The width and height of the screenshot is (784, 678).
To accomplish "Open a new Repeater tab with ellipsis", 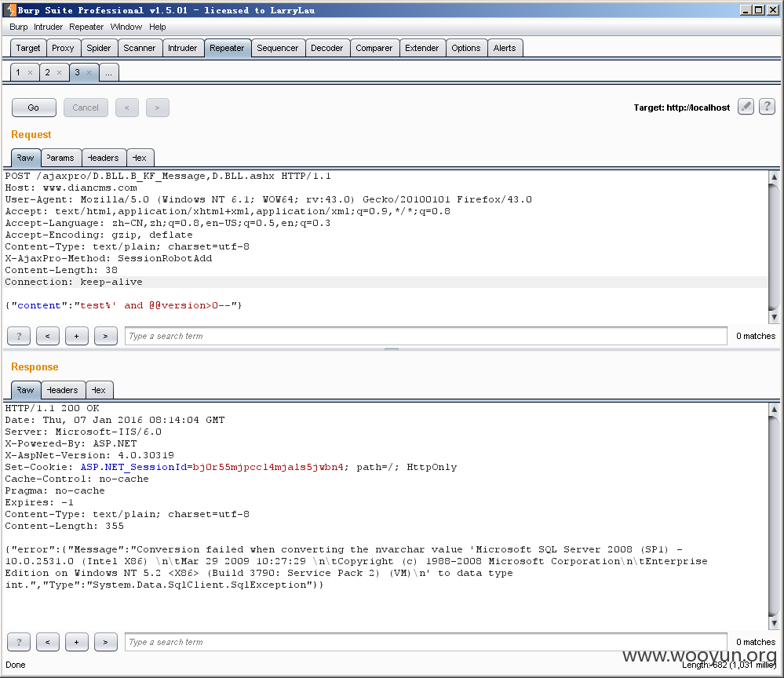I will (108, 72).
